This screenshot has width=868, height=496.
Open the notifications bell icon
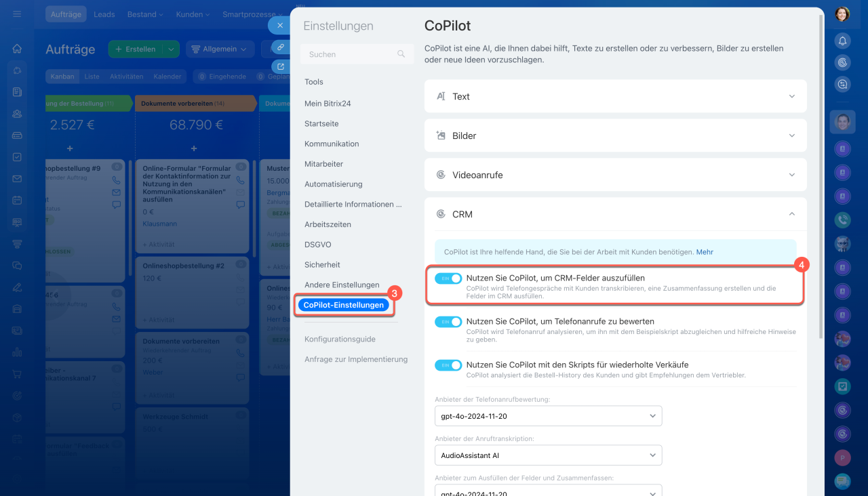[x=842, y=41]
